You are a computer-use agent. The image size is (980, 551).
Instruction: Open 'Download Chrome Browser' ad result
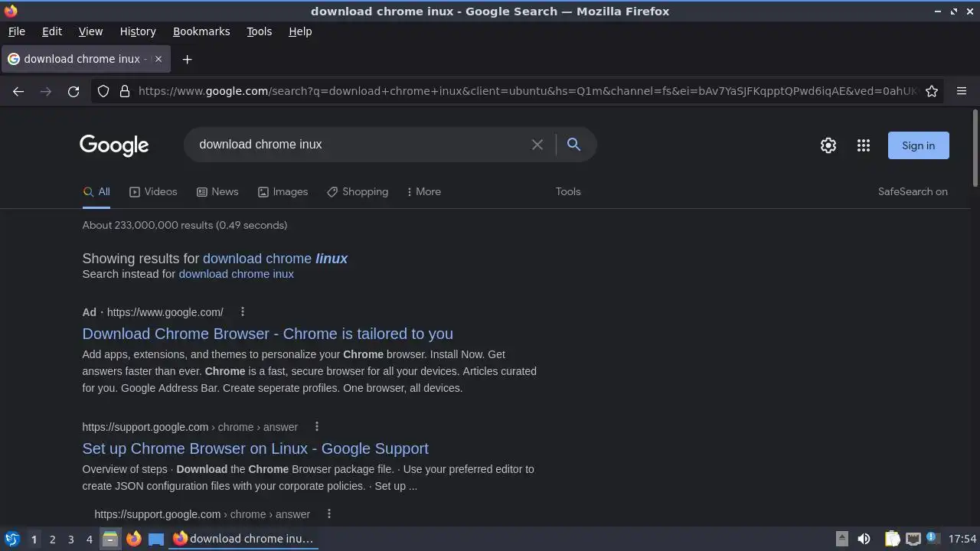(x=267, y=334)
